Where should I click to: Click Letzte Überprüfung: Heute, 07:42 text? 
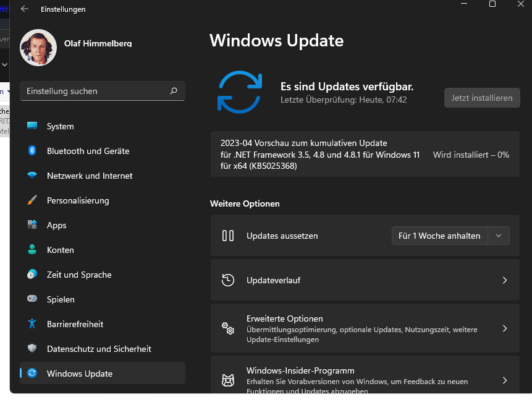344,100
